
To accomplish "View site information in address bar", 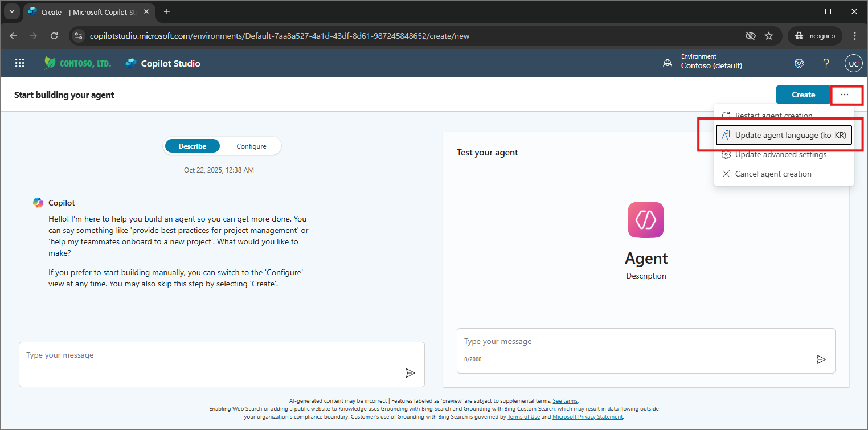I will click(x=79, y=36).
